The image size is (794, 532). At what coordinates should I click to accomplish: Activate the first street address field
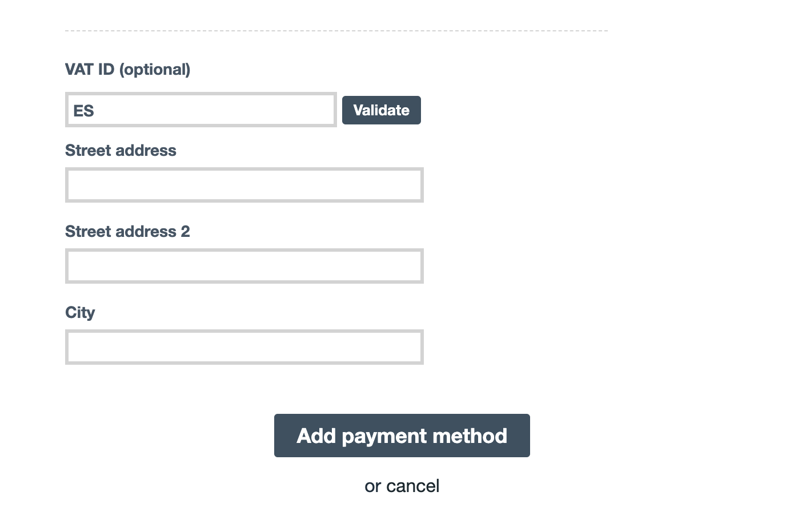click(x=244, y=185)
